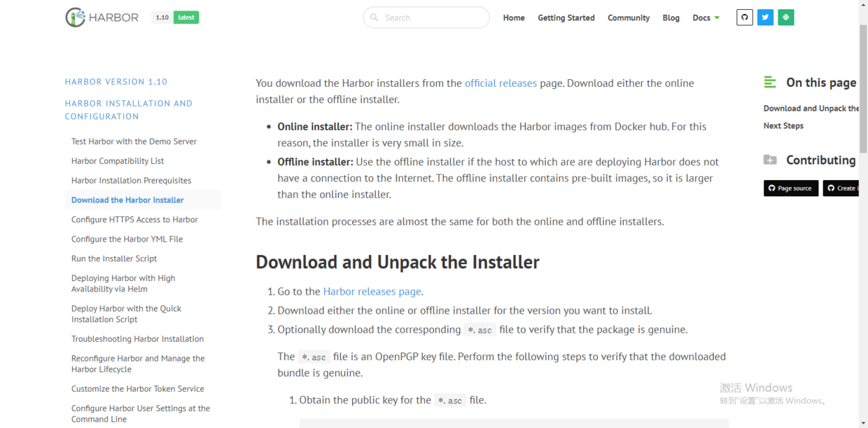The width and height of the screenshot is (868, 428).
Task: Open the Blog menu item
Action: point(671,18)
